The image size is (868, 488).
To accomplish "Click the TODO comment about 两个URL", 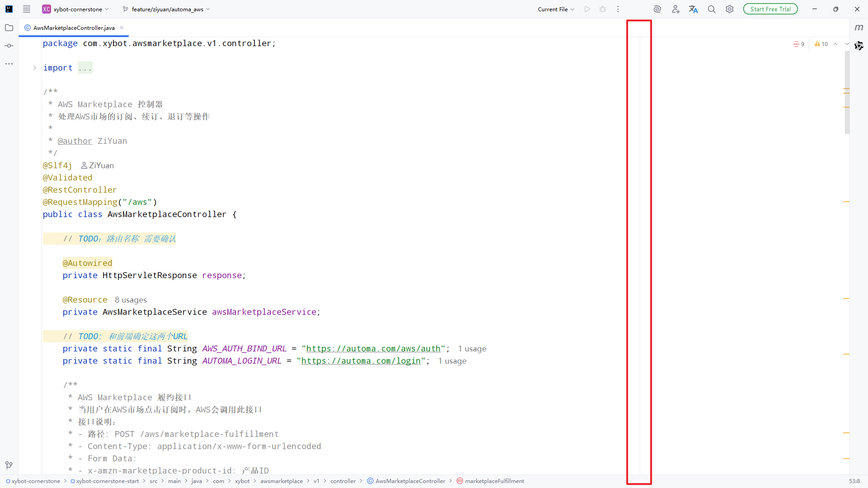I will click(x=125, y=336).
